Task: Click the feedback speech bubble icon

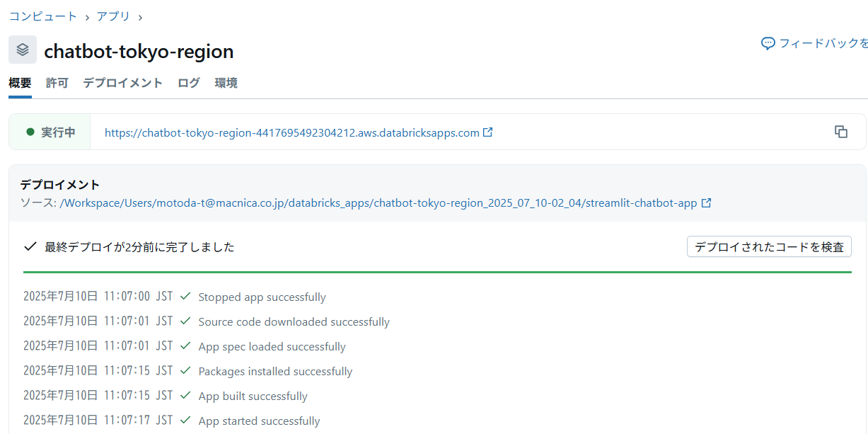Action: click(x=768, y=43)
